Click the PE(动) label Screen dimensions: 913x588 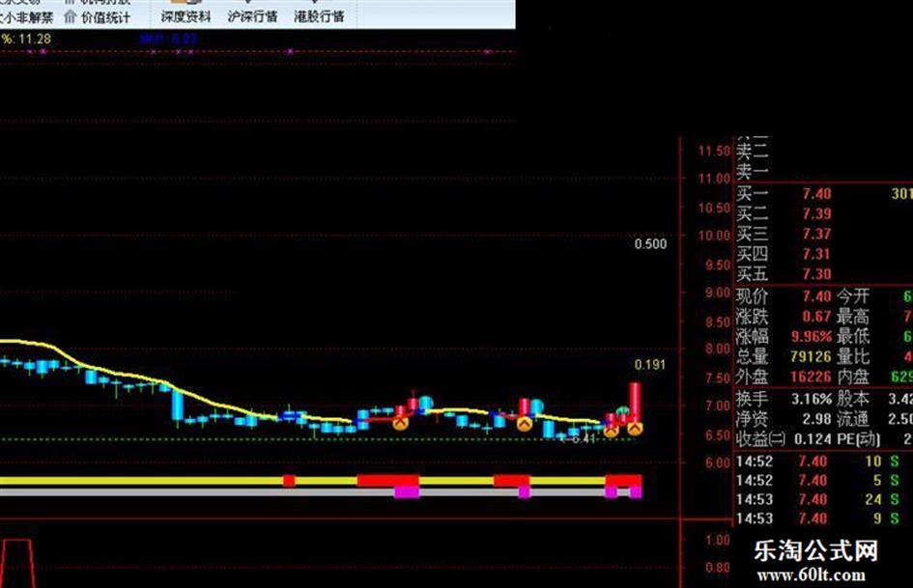click(859, 439)
